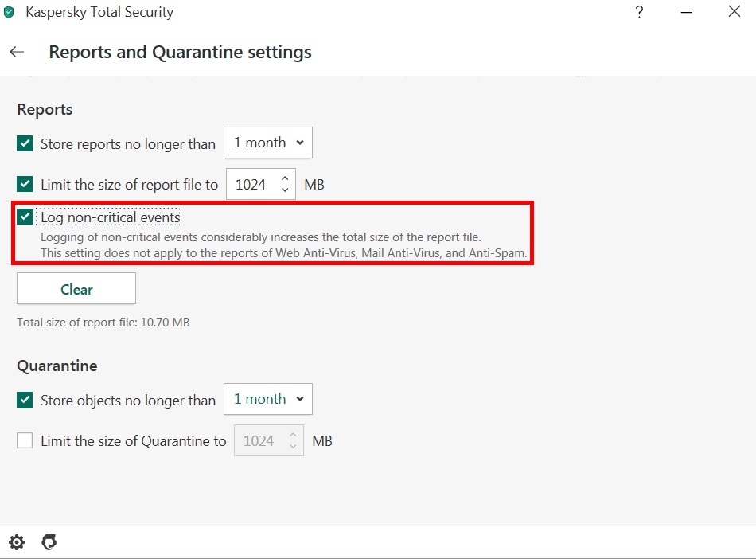The height and width of the screenshot is (559, 756).
Task: Enable Limit the size of Quarantine checkbox
Action: point(25,440)
